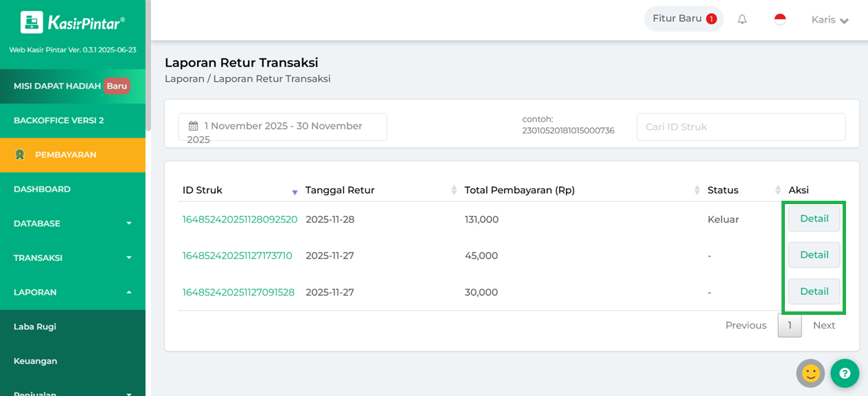868x396 pixels.
Task: Click Detail button for the 131,000 transaction
Action: 814,219
